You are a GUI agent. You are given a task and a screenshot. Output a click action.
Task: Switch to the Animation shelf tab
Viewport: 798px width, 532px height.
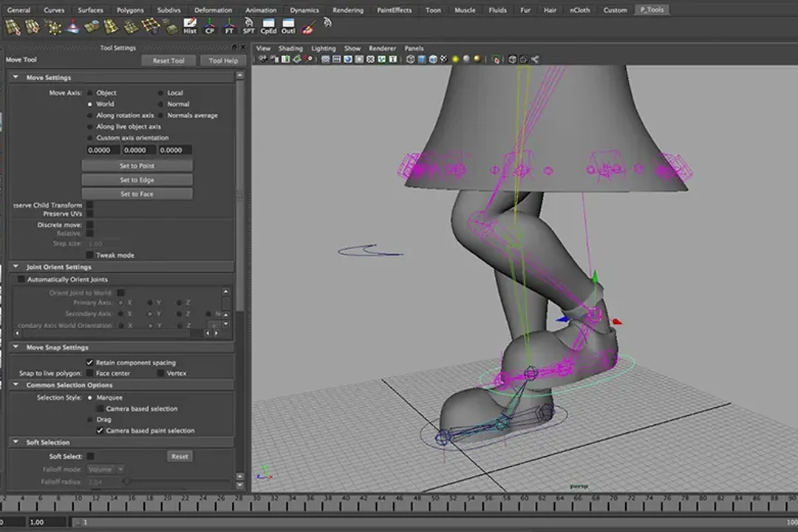(261, 10)
